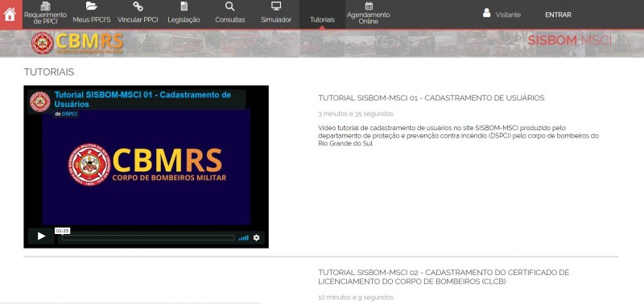Click the TUTORIAIS page heading
Image resolution: width=644 pixels, height=304 pixels.
coord(49,72)
